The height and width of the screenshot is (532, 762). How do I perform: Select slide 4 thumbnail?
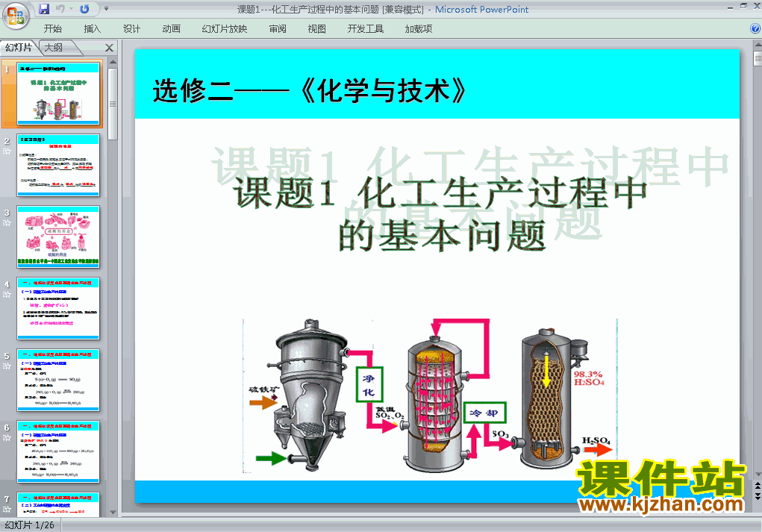pos(58,308)
